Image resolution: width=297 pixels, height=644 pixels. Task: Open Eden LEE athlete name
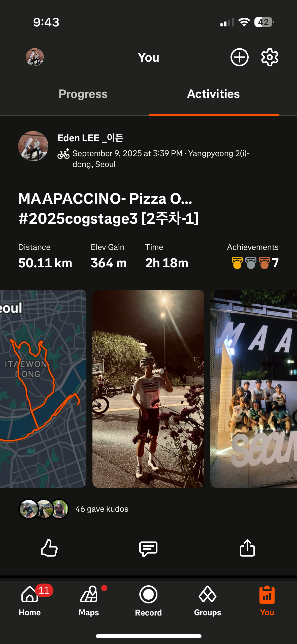point(90,138)
